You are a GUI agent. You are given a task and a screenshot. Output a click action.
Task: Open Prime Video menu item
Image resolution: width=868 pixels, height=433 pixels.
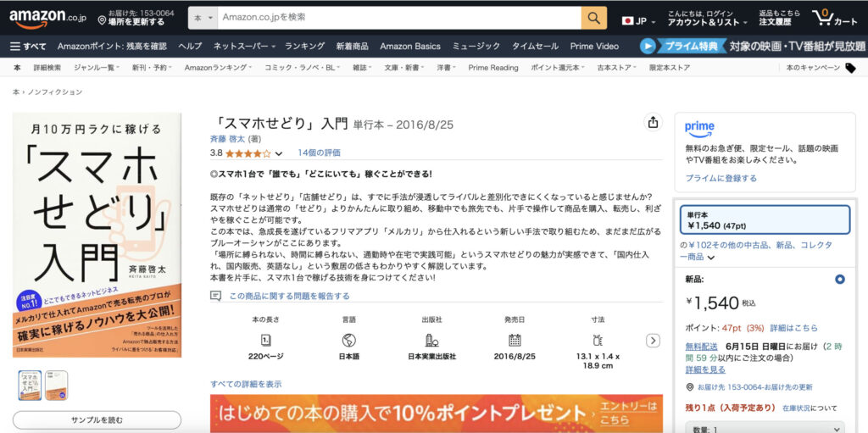pyautogui.click(x=594, y=46)
